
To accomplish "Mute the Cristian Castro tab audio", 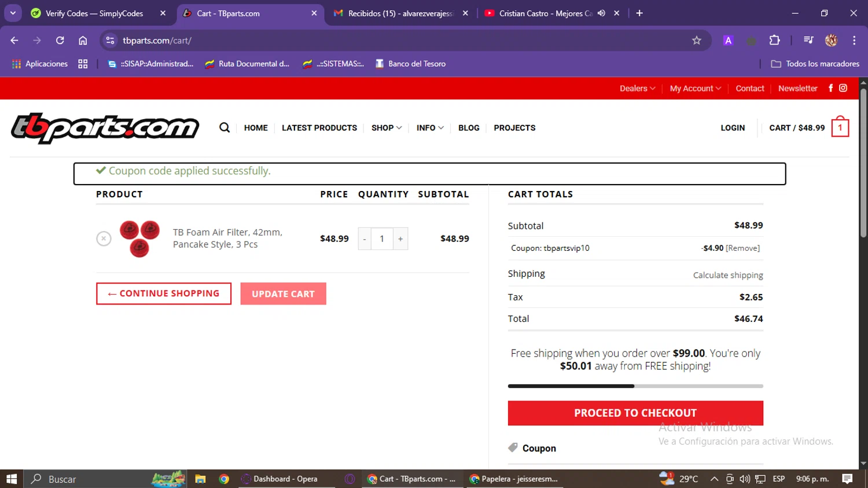I will click(x=601, y=13).
